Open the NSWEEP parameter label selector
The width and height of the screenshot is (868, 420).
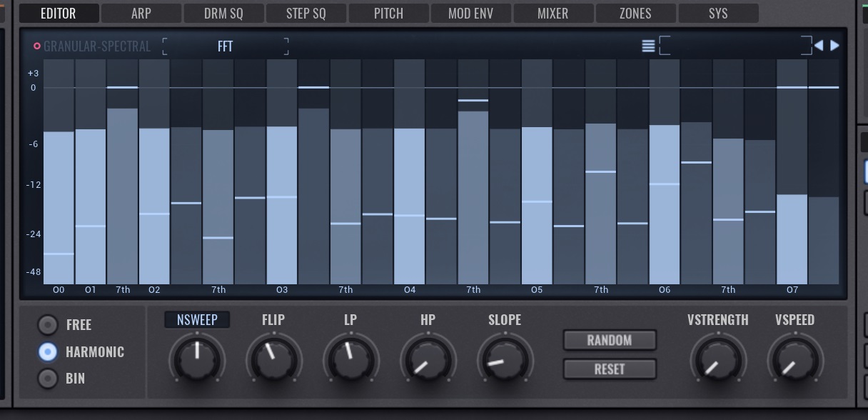(x=197, y=320)
